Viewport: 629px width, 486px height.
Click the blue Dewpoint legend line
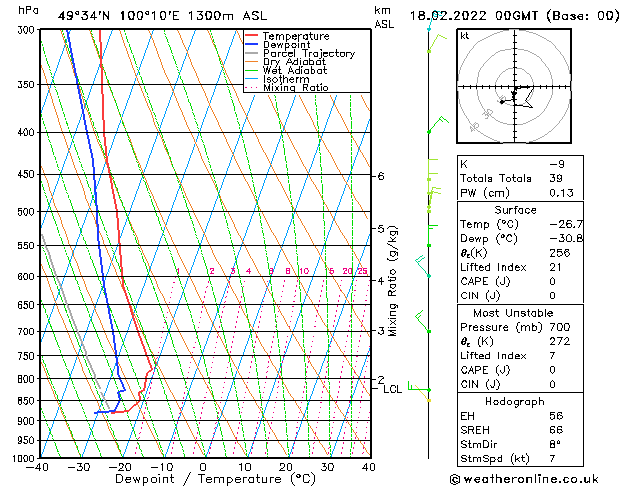point(251,44)
